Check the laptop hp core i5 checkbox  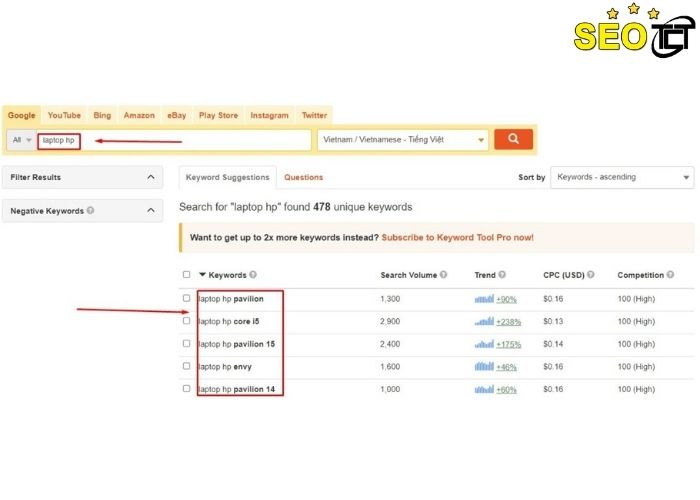coord(187,321)
